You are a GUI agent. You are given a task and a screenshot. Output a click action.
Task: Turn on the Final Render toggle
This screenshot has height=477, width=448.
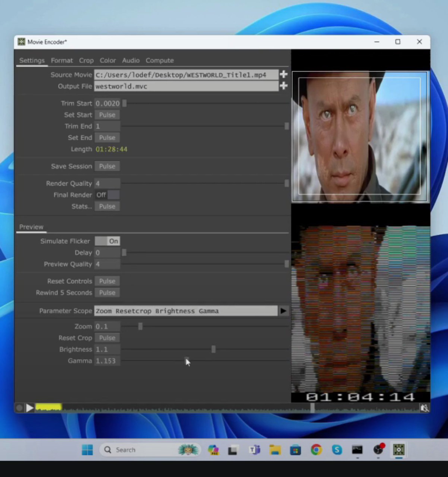[x=108, y=195]
